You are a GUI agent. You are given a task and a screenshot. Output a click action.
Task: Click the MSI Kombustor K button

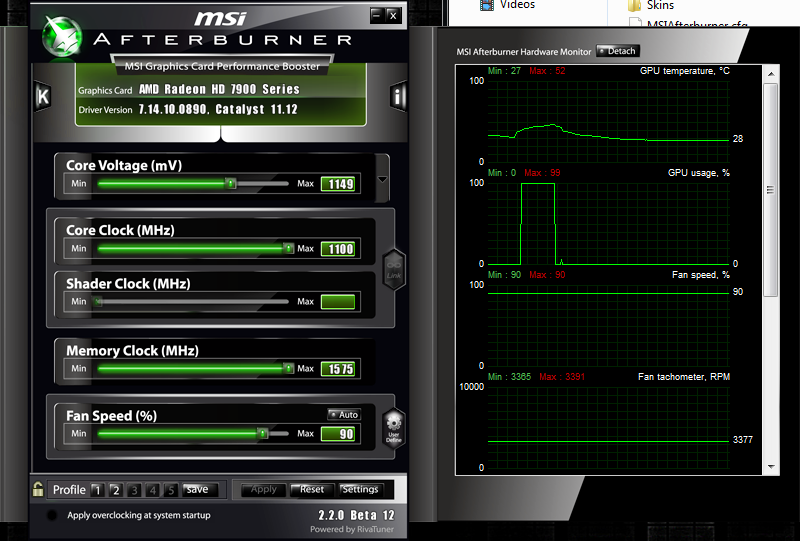point(43,96)
